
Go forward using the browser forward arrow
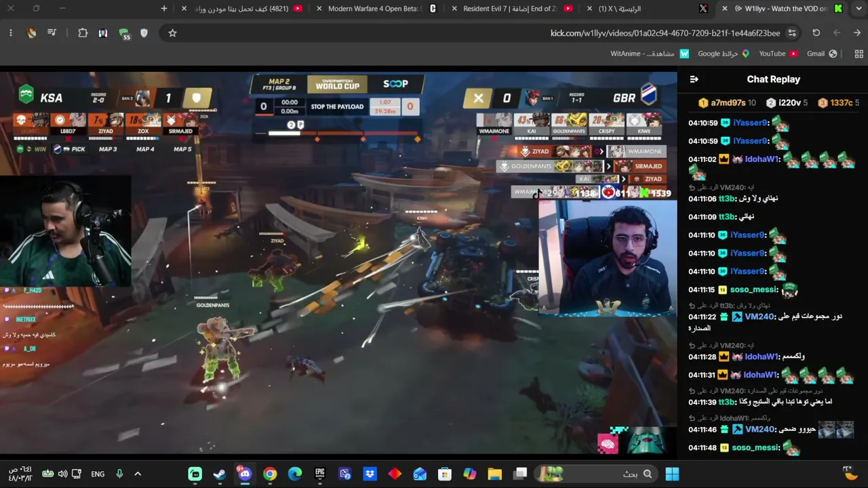coord(837,33)
